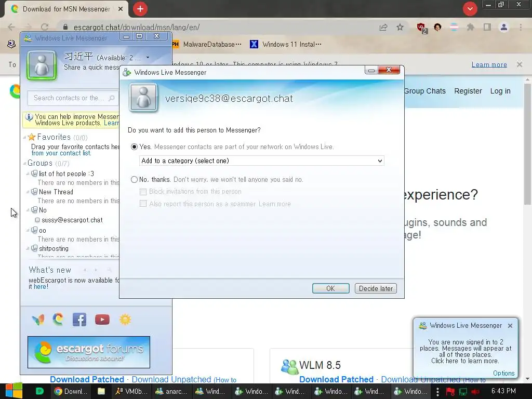Click the muted volume tray icon
Image resolution: width=532 pixels, height=399 pixels.
click(475, 392)
